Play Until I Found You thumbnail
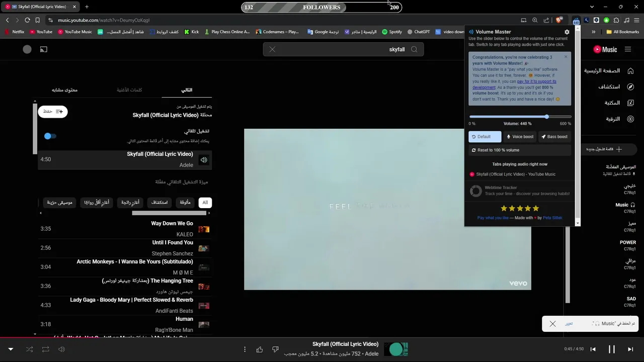The image size is (644, 362). pyautogui.click(x=204, y=248)
